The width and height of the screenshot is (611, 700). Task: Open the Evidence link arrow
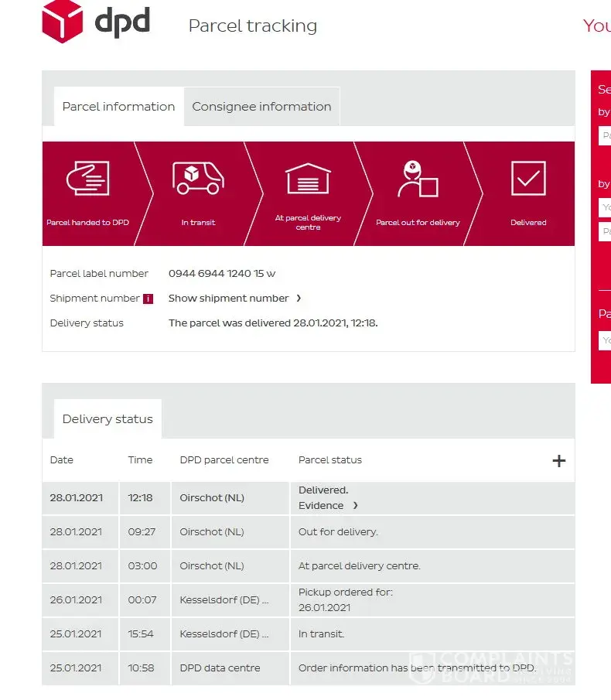click(355, 505)
